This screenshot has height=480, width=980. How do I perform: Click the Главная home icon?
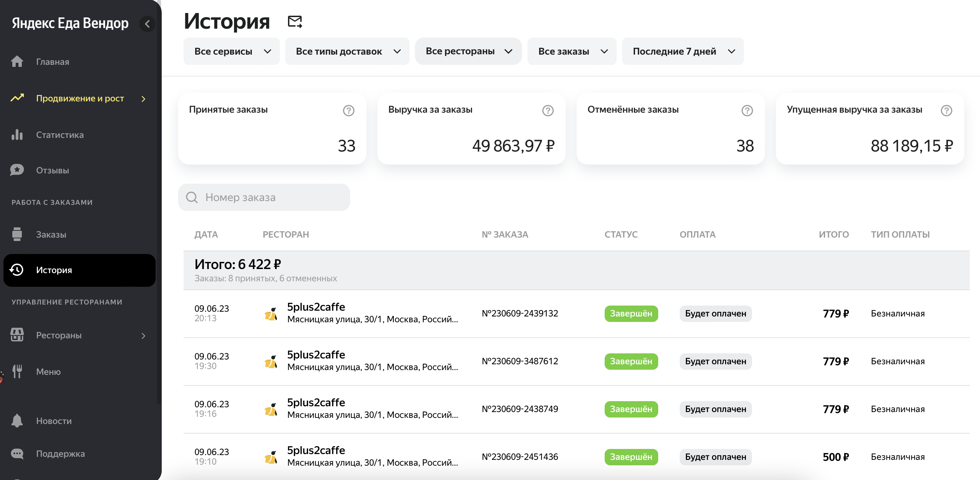coord(17,62)
